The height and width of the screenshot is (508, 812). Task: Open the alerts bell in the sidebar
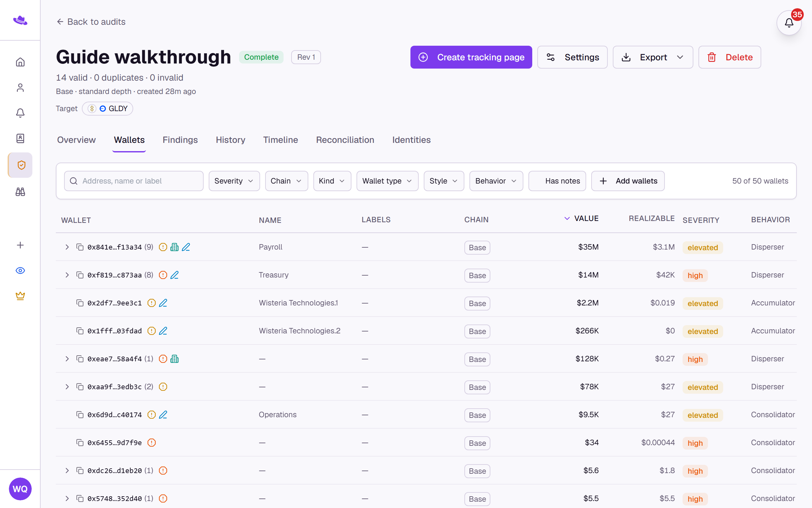(20, 113)
